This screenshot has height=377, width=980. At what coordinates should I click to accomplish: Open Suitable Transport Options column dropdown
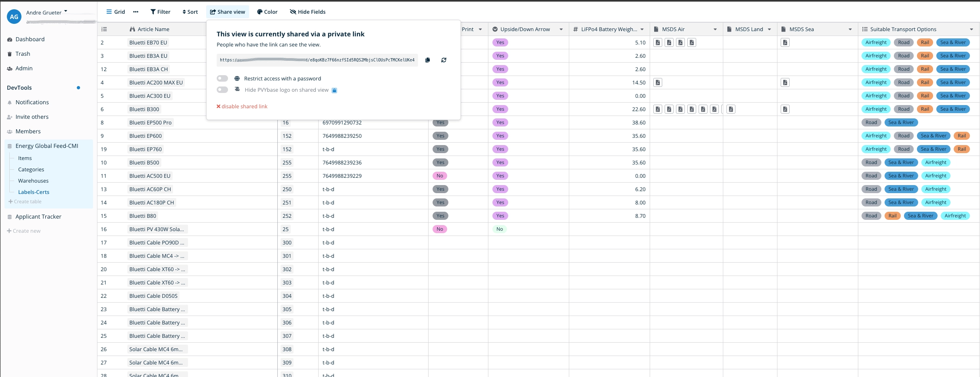coord(972,29)
